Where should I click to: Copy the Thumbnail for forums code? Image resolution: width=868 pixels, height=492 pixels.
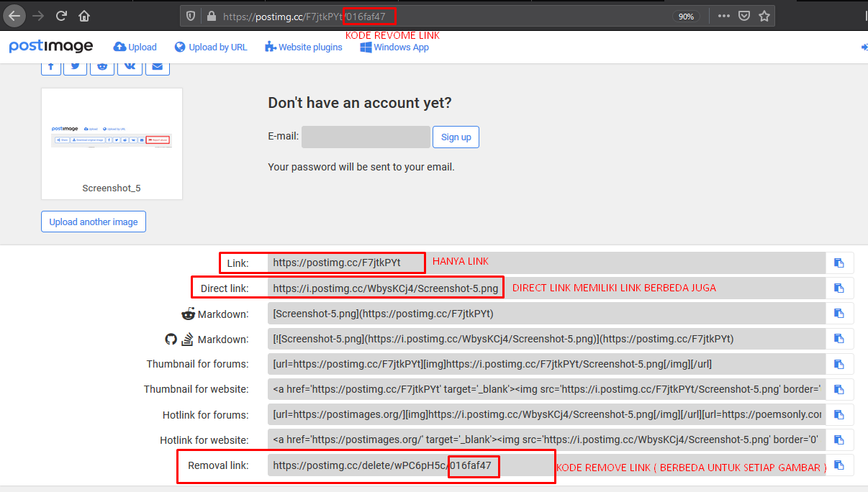(x=838, y=364)
